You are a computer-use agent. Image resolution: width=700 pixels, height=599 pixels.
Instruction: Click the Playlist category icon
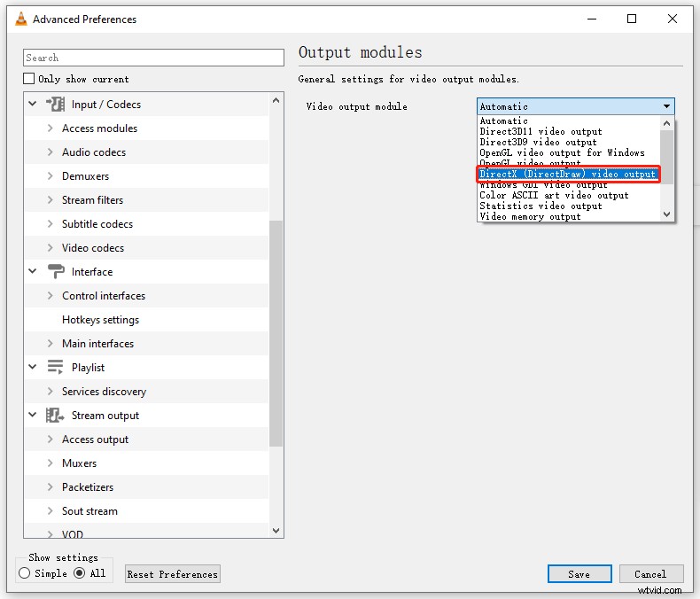coord(56,368)
